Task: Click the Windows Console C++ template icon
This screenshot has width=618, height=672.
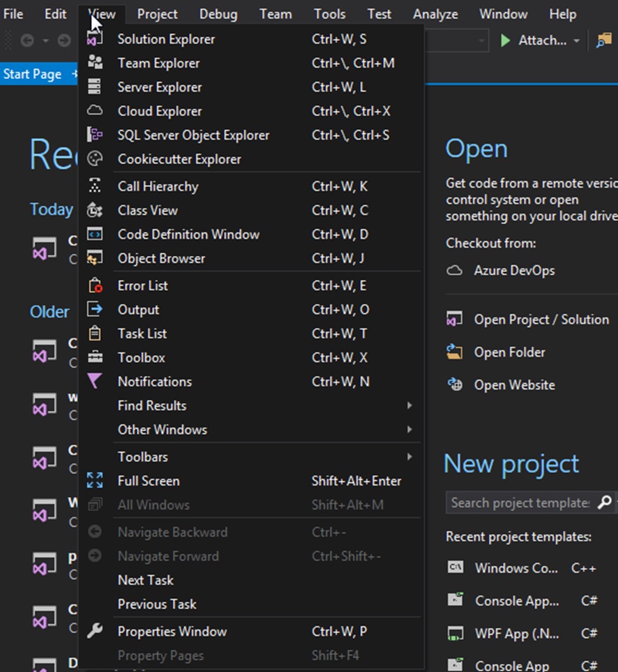Action: pos(455,567)
